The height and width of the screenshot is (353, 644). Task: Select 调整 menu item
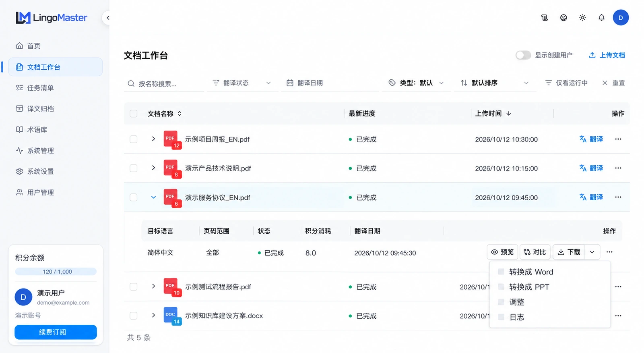550,302
